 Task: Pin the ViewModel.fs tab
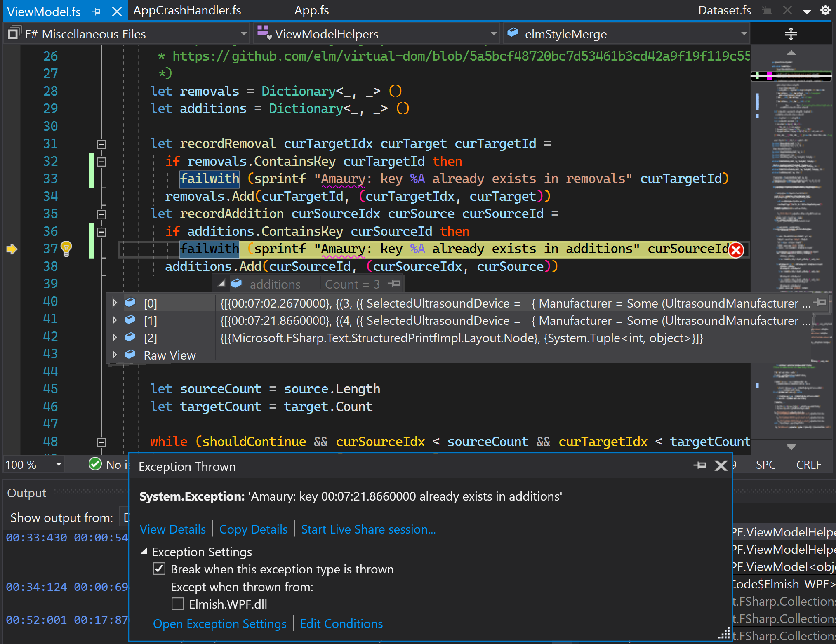click(97, 12)
